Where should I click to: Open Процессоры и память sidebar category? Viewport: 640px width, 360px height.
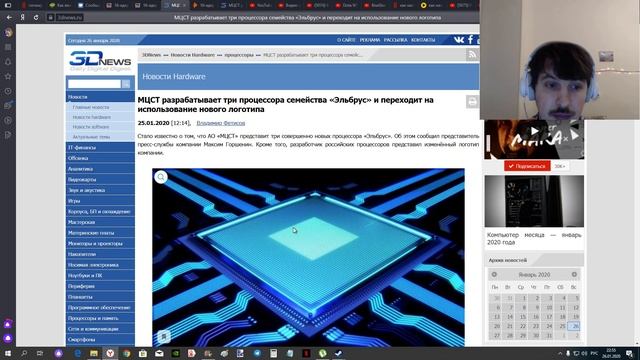coord(100,318)
